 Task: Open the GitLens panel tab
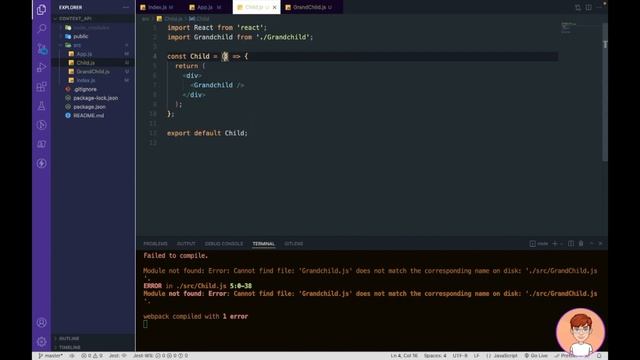coord(293,244)
